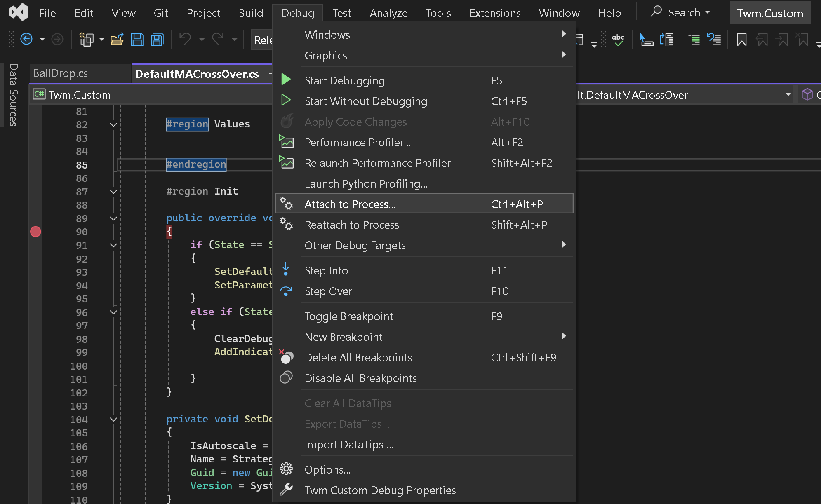Click the save file disk icon
821x504 pixels.
[x=137, y=40]
